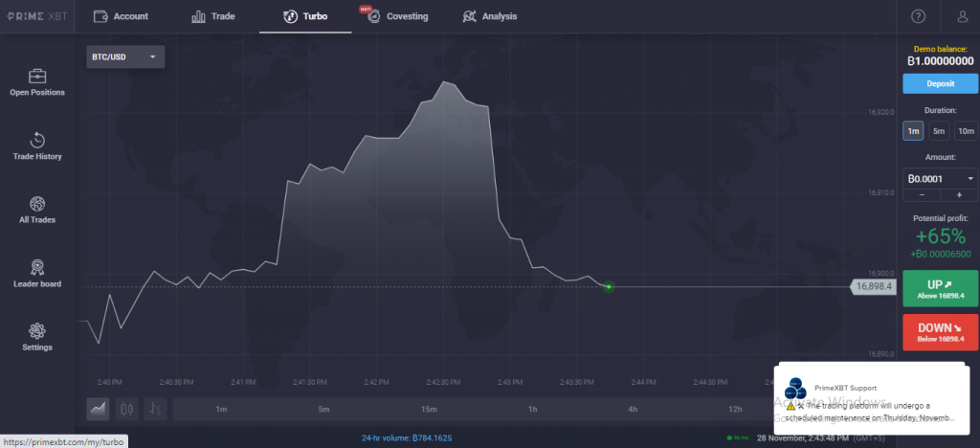Click the green connection latency indicator
This screenshot has height=448, width=980.
(x=738, y=438)
